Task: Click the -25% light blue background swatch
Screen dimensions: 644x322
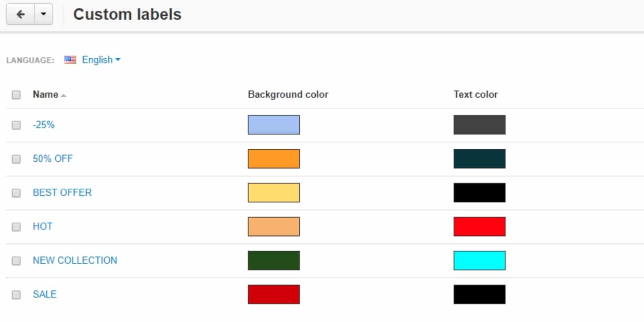Action: [274, 125]
